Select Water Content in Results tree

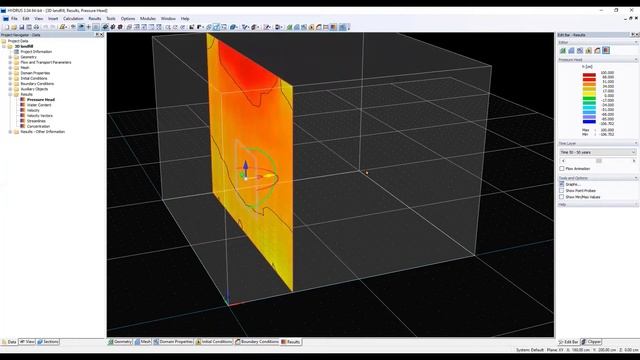coord(39,105)
